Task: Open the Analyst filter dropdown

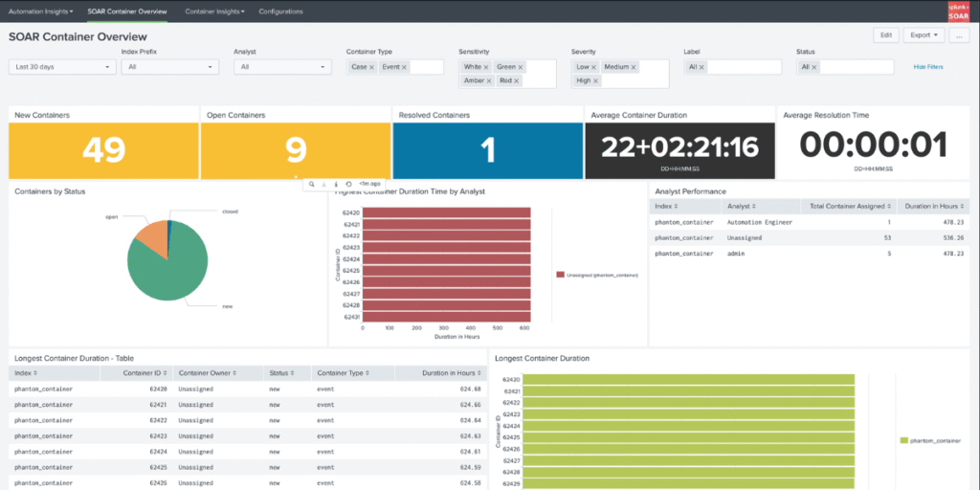Action: [x=282, y=67]
